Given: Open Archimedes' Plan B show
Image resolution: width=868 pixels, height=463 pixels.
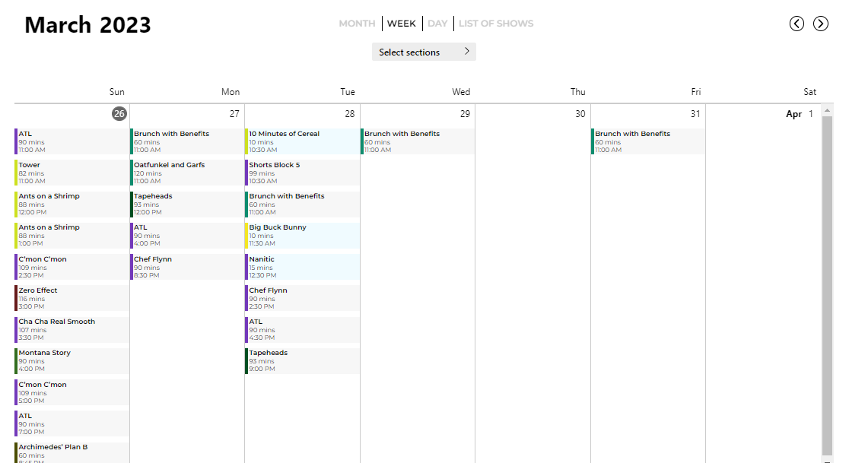Looking at the screenshot, I should (72, 452).
